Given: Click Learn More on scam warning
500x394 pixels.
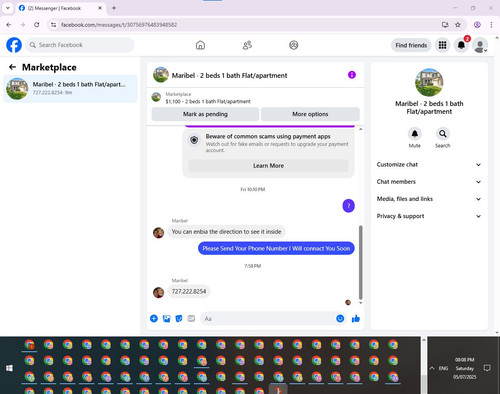Looking at the screenshot, I should (x=268, y=166).
